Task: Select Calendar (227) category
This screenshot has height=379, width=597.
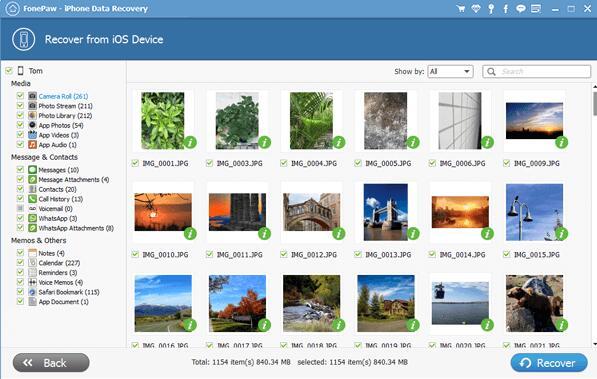Action: coord(59,263)
